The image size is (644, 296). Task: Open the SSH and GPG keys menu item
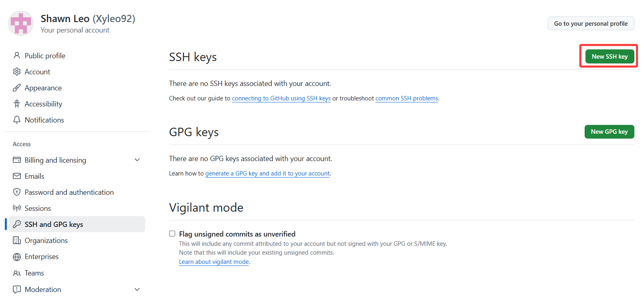pyautogui.click(x=54, y=224)
